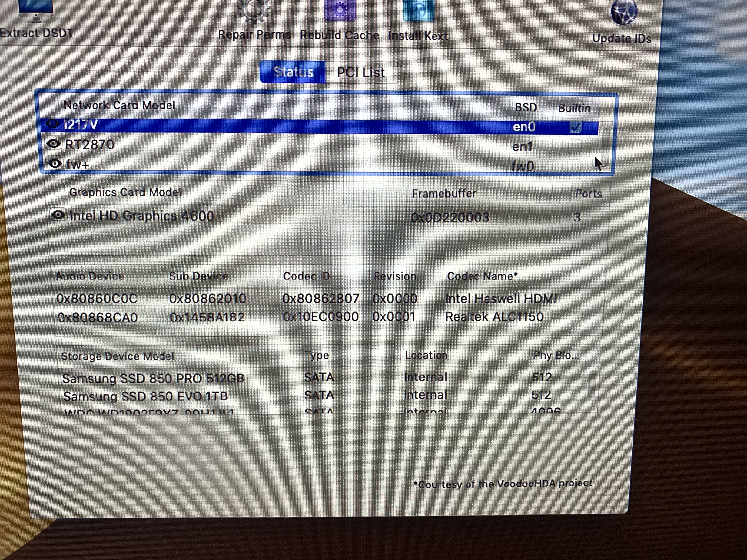Screen dimensions: 747x560
Task: Click the eye icon beside Intel HD Graphics 4600
Action: click(x=58, y=215)
